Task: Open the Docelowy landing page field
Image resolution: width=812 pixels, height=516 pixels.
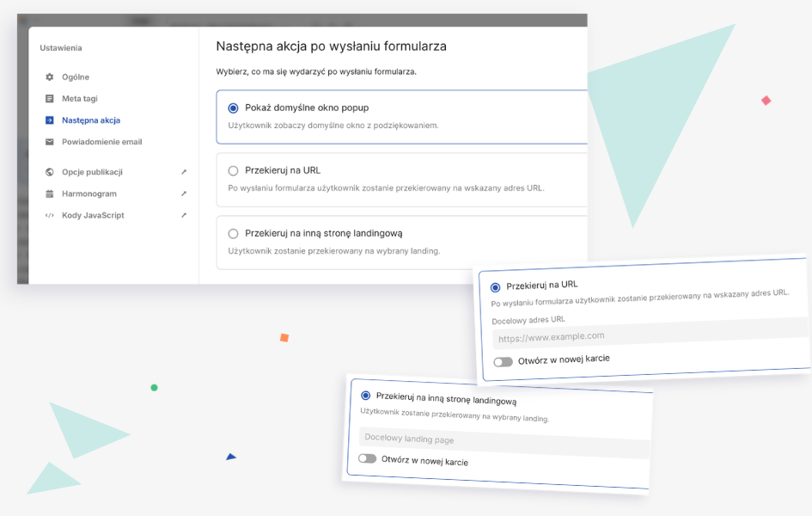Action: coord(504,443)
